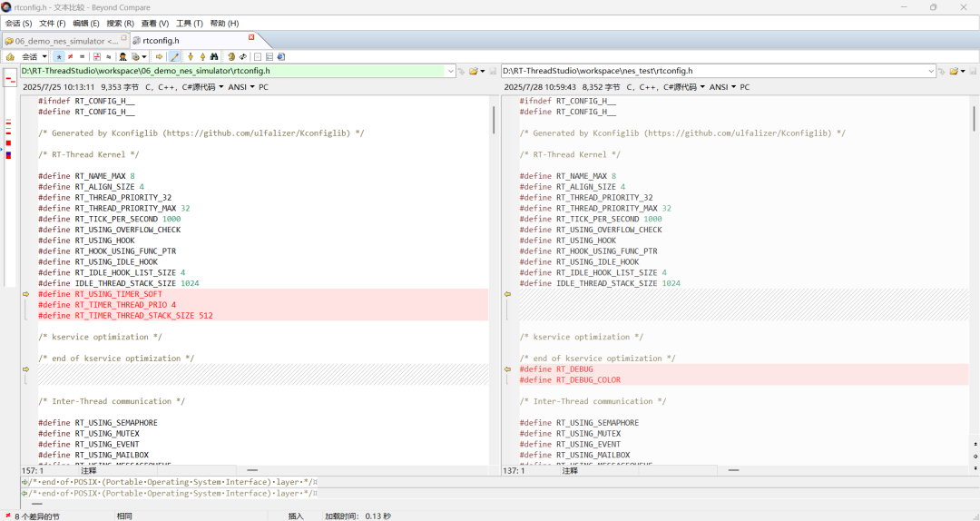Click the Home icon in the toolbar
This screenshot has width=980, height=521.
coord(11,56)
